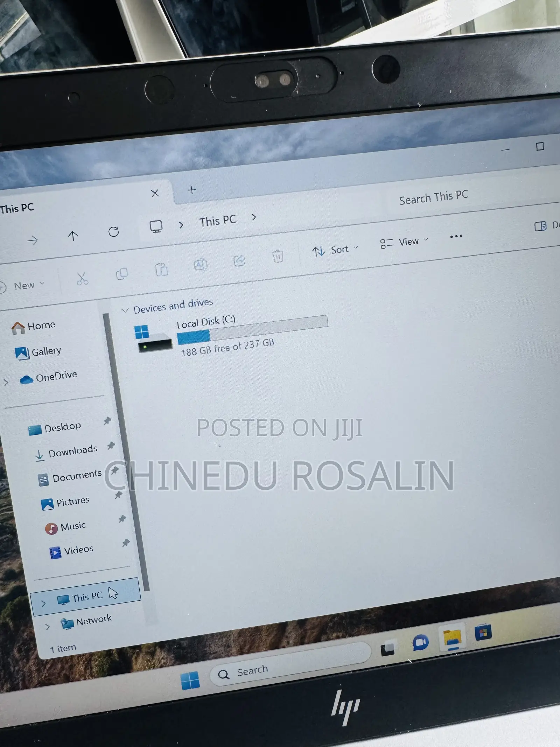Expand the This PC tree node
The height and width of the screenshot is (747, 560).
(x=43, y=603)
